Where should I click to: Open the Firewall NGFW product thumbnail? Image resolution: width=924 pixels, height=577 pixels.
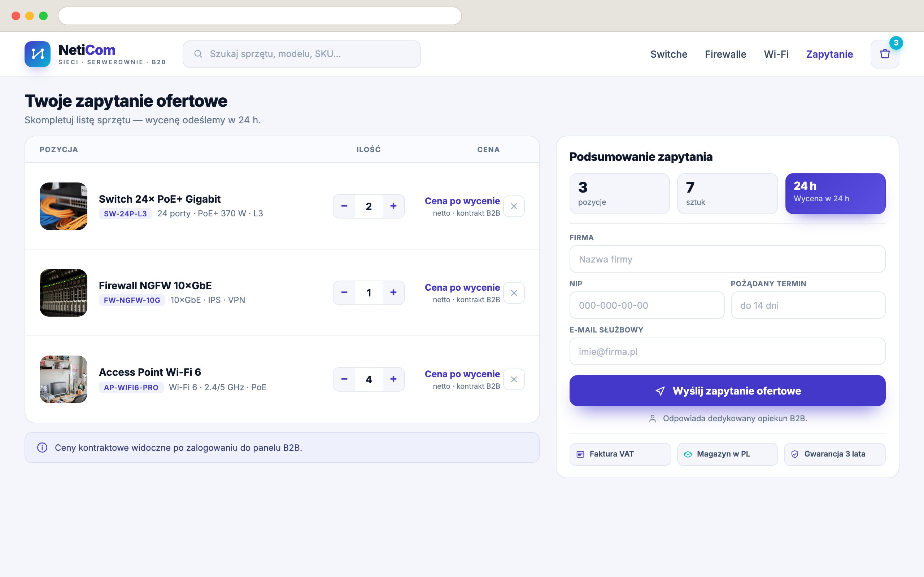[64, 293]
